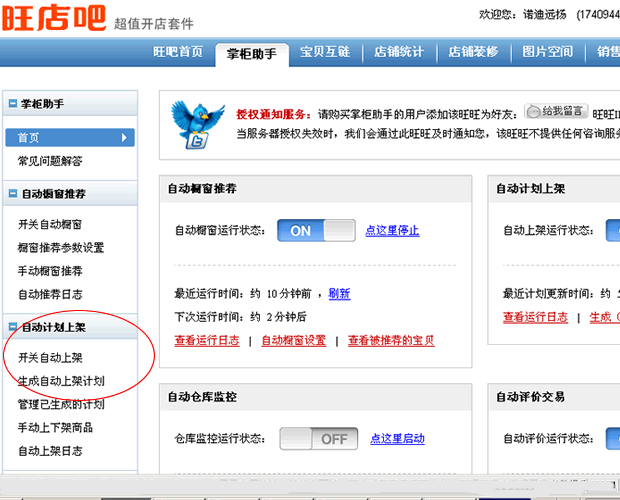
Task: Click the 旺店吧 logo
Action: 52,19
